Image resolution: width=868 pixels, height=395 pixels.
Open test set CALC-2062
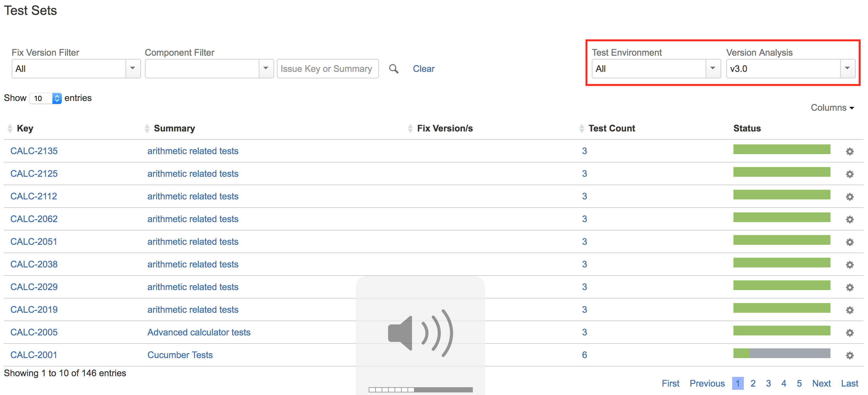pos(34,219)
